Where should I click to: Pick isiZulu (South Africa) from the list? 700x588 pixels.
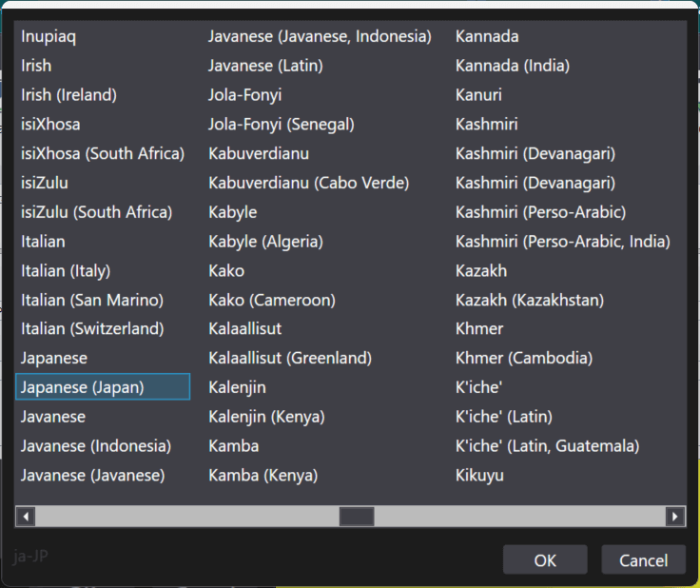97,212
